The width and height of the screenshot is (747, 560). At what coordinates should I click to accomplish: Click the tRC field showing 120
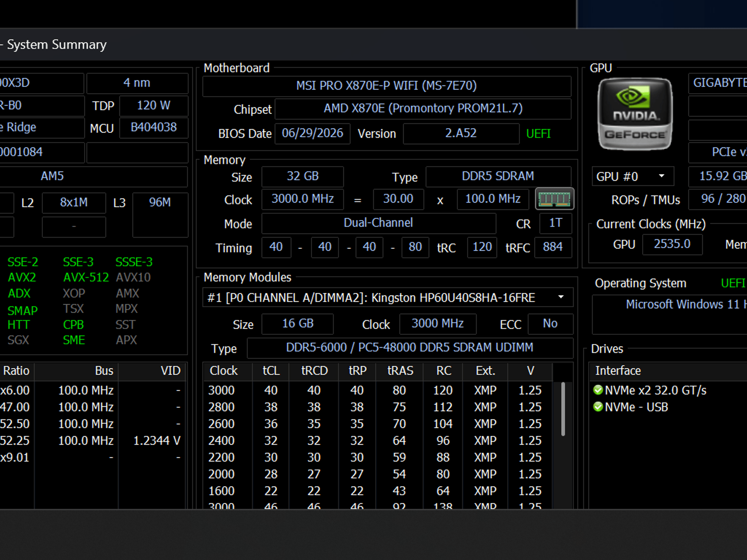click(482, 247)
